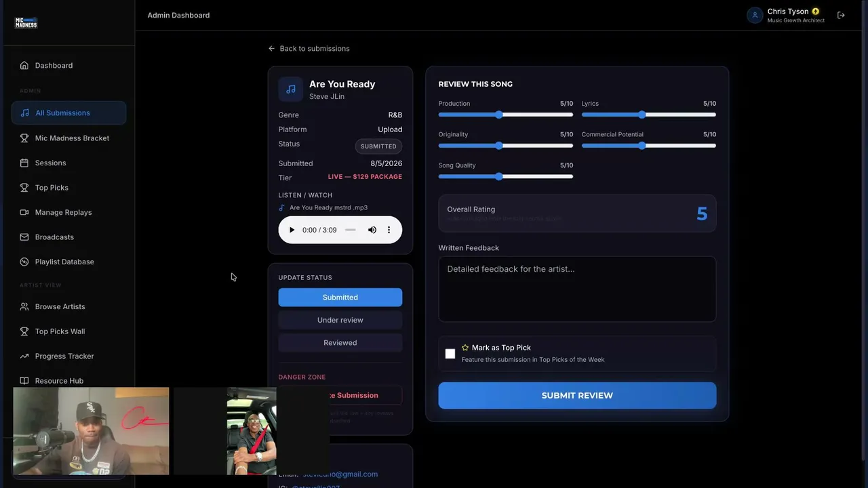This screenshot has width=868, height=488.
Task: Click the 'LIVE — $129 PACKAGE' tier text
Action: 365,177
